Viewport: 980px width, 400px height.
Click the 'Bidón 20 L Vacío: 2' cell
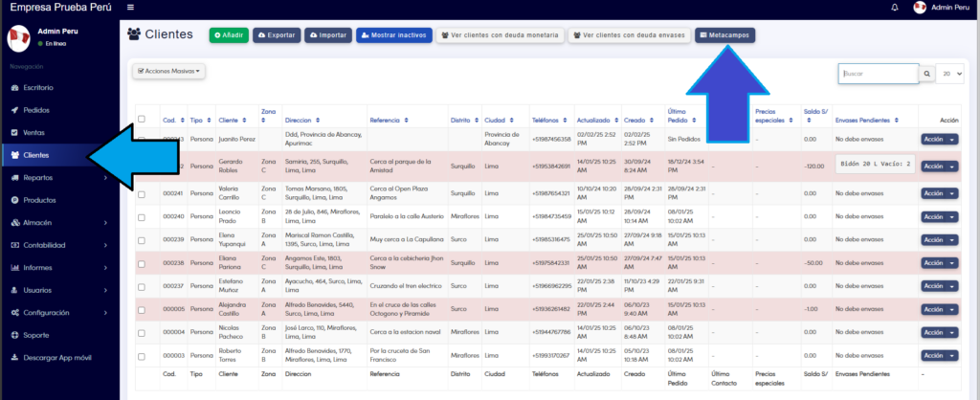[875, 165]
